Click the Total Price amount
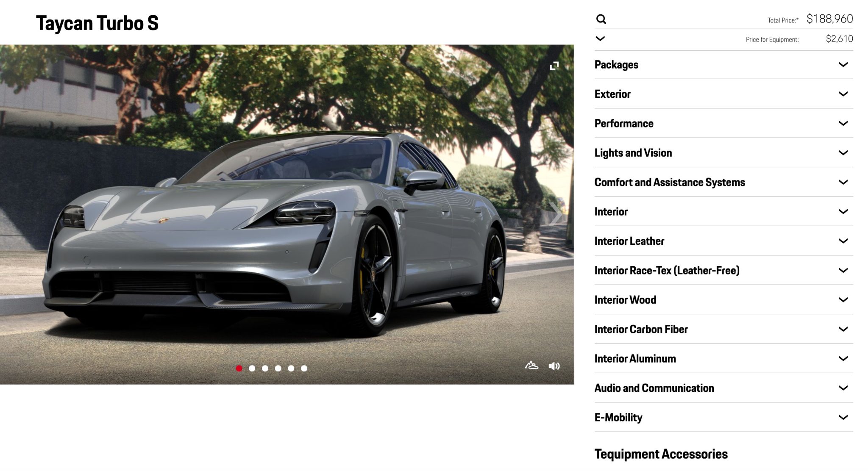Image resolution: width=868 pixels, height=471 pixels. [x=829, y=19]
